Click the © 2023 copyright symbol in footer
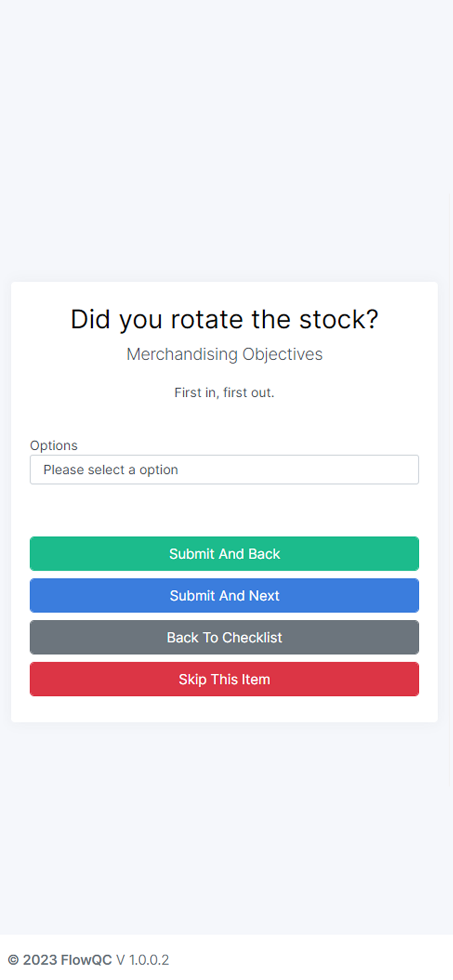This screenshot has height=980, width=453. pos(13,960)
